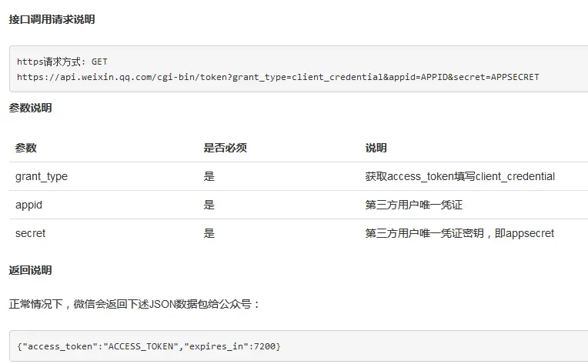Click the 参数说明 heading
Image resolution: width=588 pixels, height=364 pixels.
pos(30,108)
